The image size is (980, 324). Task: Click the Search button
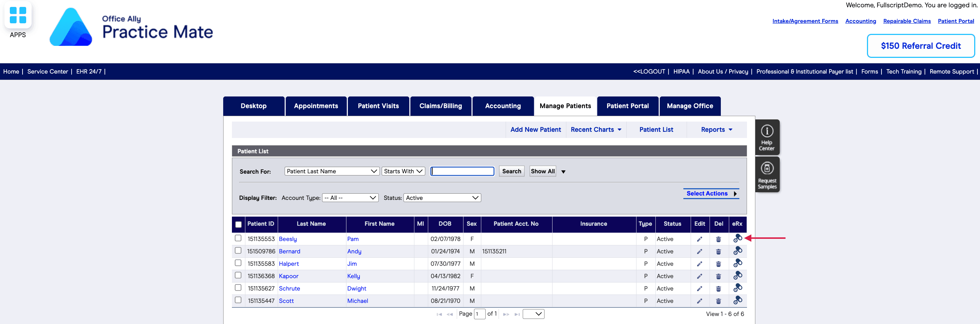click(512, 171)
